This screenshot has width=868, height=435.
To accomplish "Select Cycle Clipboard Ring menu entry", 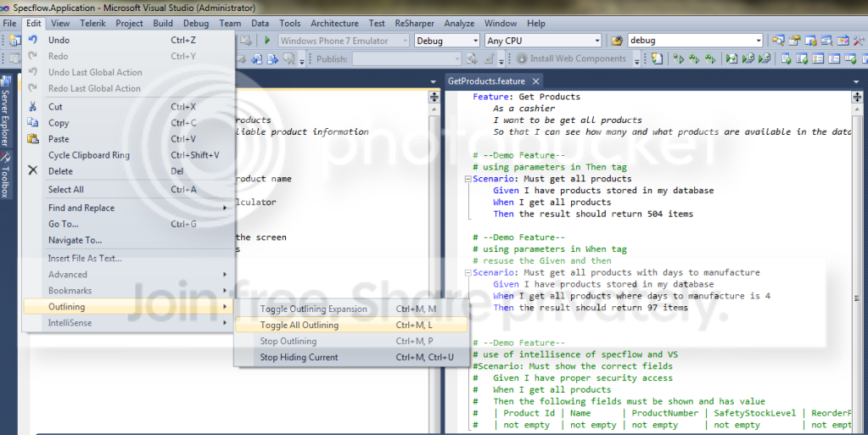I will 129,155.
